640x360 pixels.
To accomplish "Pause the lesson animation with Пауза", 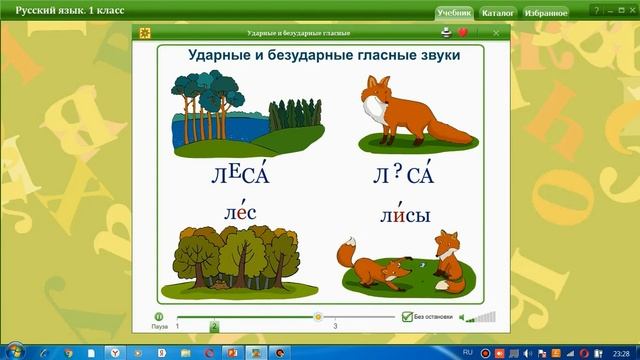I will [x=159, y=317].
